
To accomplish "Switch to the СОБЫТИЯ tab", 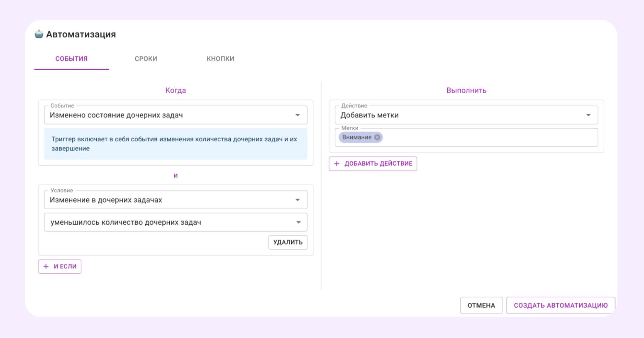I will (x=71, y=59).
